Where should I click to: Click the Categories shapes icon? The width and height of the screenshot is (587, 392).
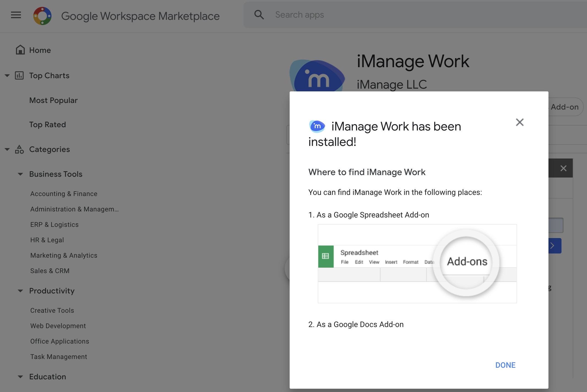(19, 149)
